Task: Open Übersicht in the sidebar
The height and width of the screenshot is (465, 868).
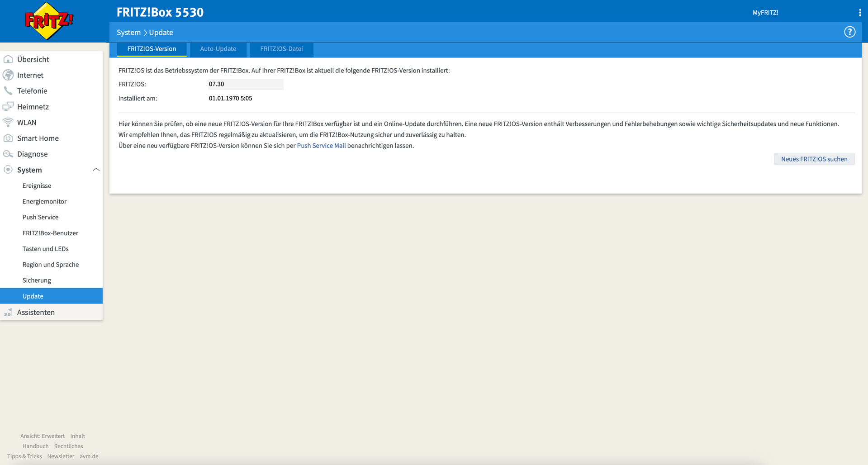Action: point(33,59)
